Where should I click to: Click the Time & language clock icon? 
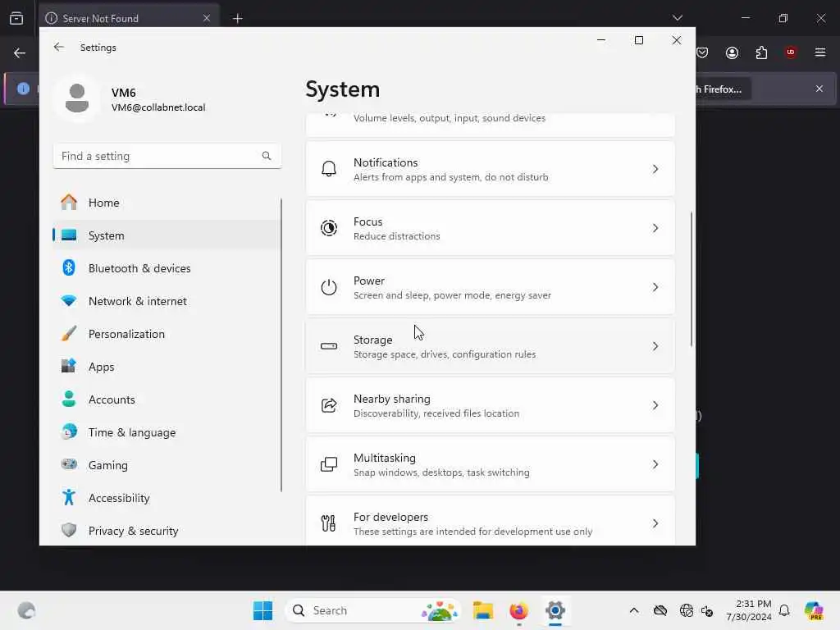(69, 431)
